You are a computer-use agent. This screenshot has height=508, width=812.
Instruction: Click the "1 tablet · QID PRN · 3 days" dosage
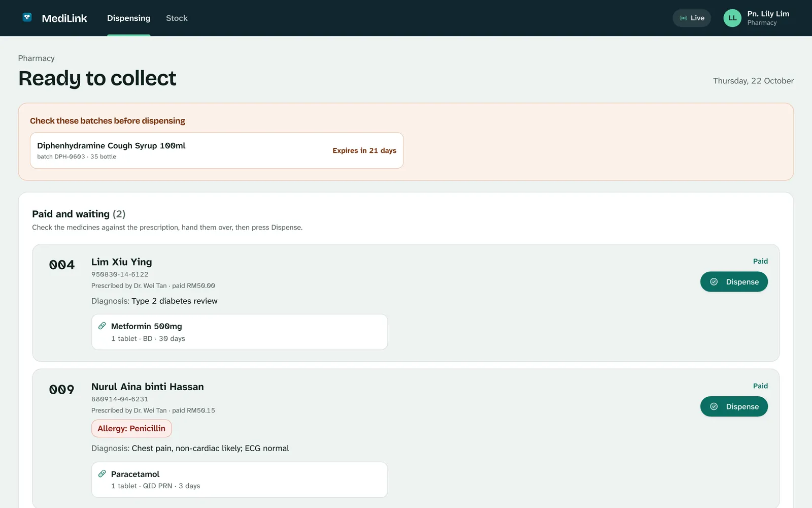156,486
